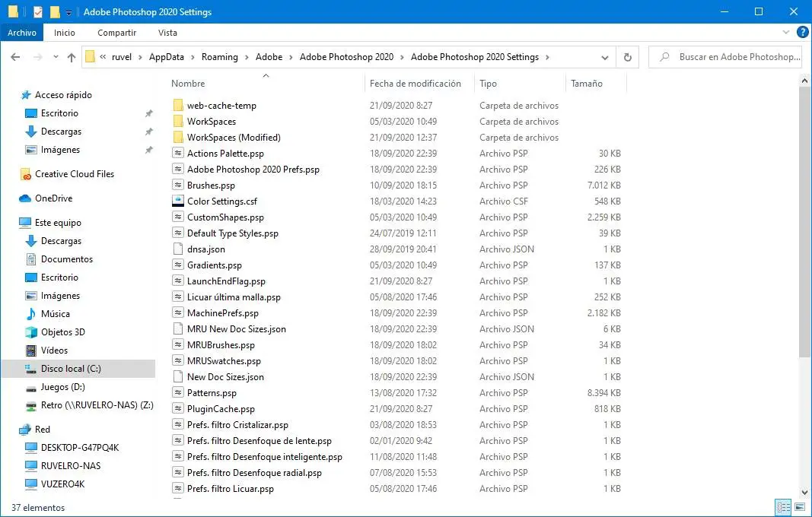This screenshot has width=812, height=517.
Task: Select the web-cache-temp folder
Action: coord(221,106)
